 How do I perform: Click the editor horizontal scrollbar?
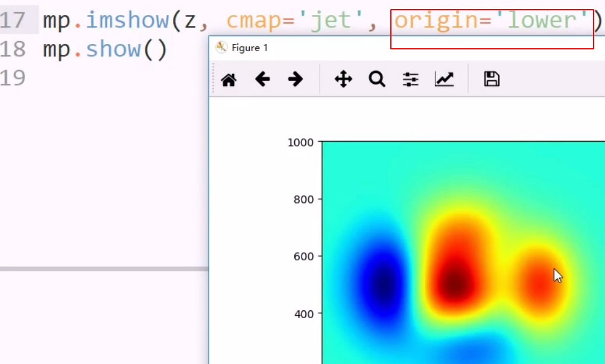(x=104, y=269)
